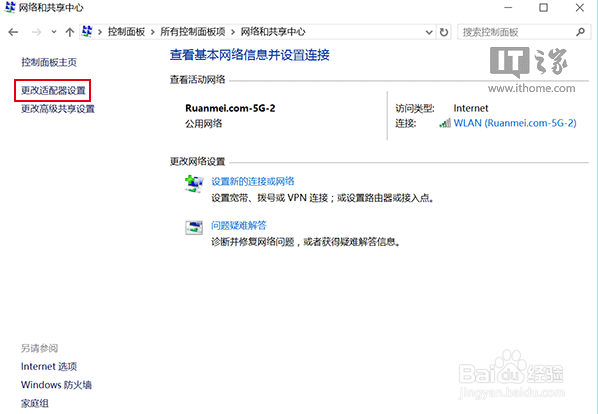Select 所有控制面板项 in the breadcrumb
This screenshot has width=598, height=414.
pos(193,32)
